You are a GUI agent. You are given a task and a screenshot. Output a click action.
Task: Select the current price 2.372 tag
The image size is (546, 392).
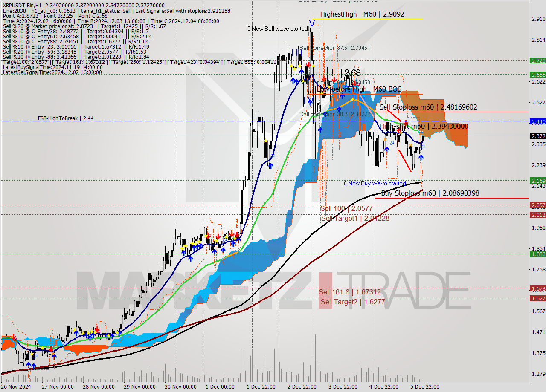[x=537, y=136]
